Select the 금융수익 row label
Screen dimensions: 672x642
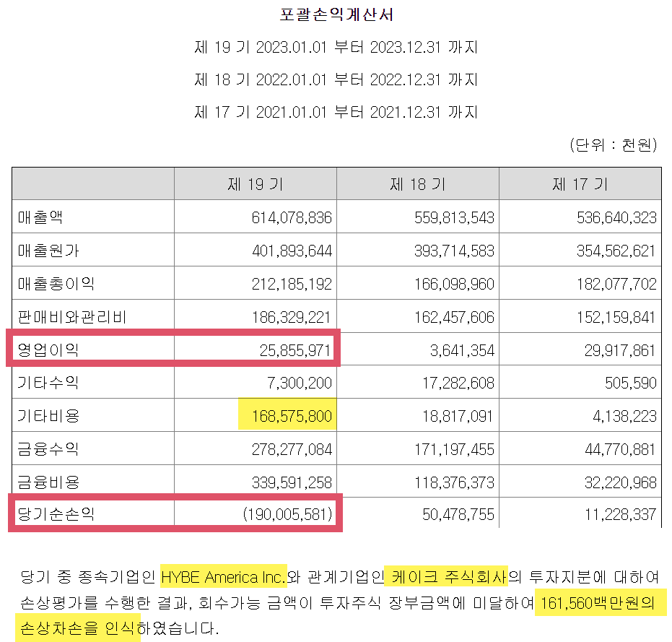[x=48, y=449]
